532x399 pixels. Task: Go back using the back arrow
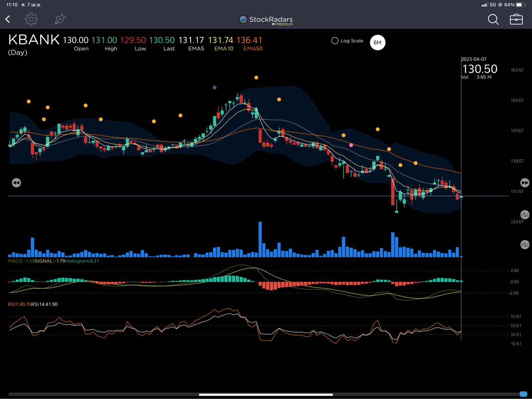point(7,19)
